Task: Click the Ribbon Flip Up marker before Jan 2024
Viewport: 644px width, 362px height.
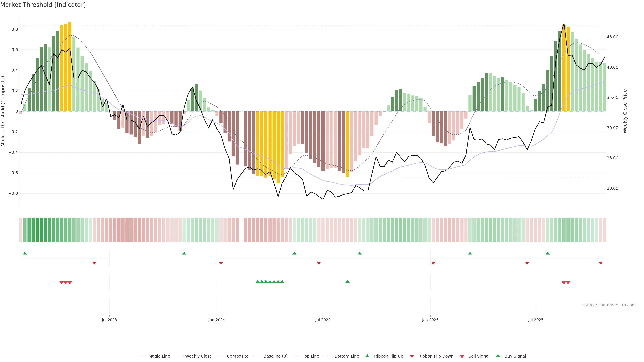Action: [x=184, y=253]
